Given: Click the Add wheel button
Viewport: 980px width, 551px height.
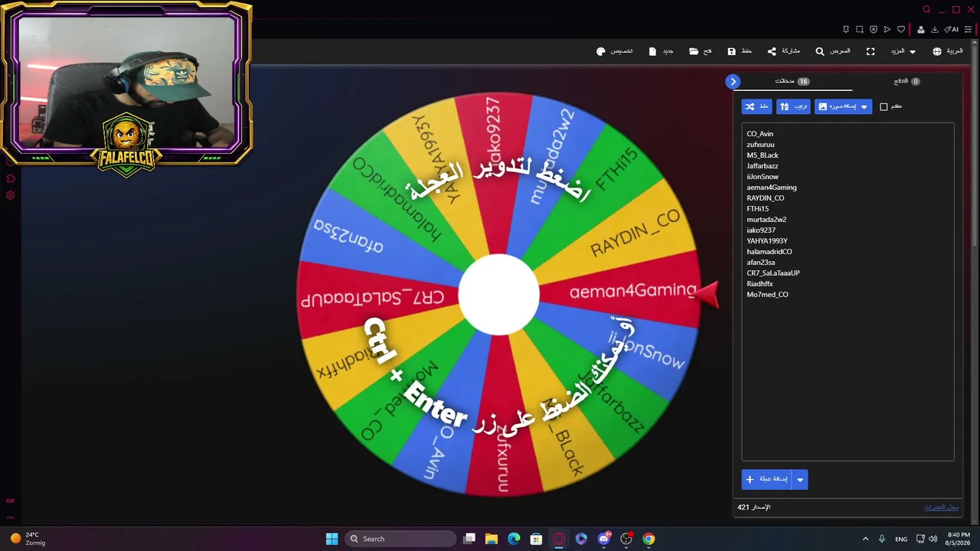Looking at the screenshot, I should pyautogui.click(x=767, y=479).
